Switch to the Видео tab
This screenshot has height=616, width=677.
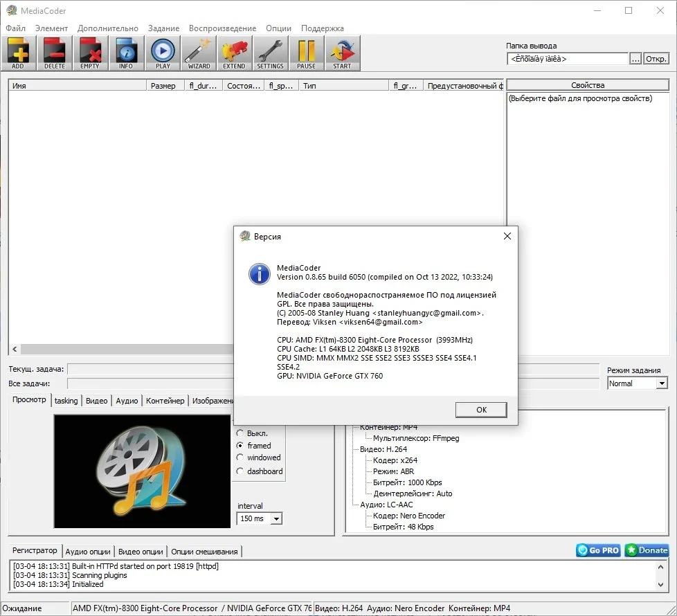coord(97,401)
